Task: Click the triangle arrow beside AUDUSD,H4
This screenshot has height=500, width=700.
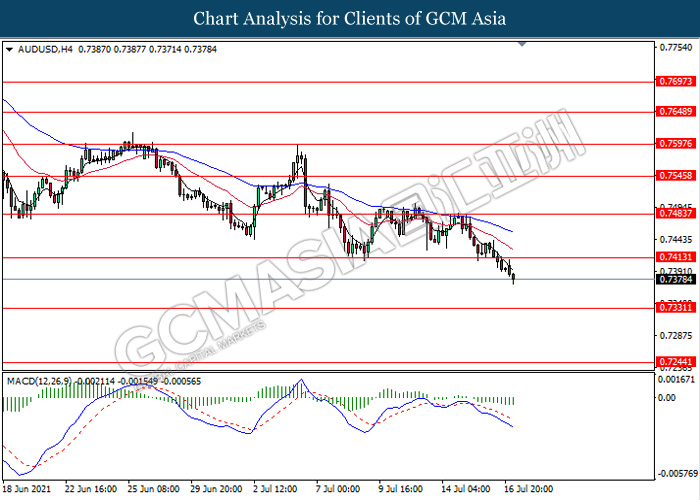Action: pyautogui.click(x=9, y=48)
